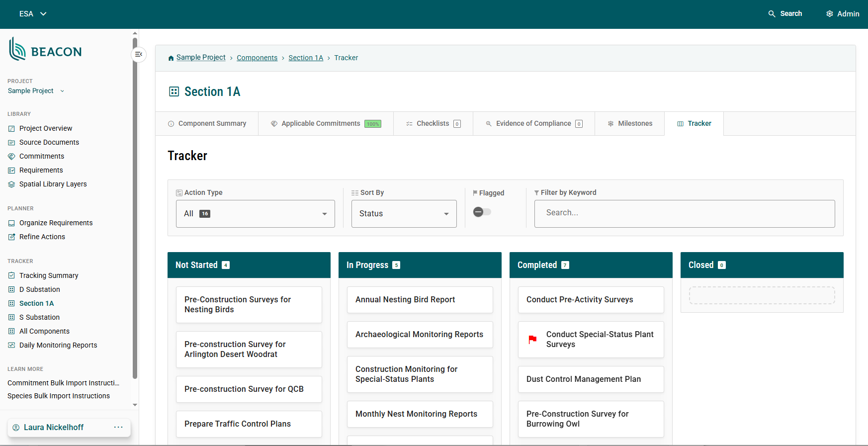The height and width of the screenshot is (446, 868).
Task: Click the home icon in the breadcrumb
Action: pyautogui.click(x=171, y=58)
